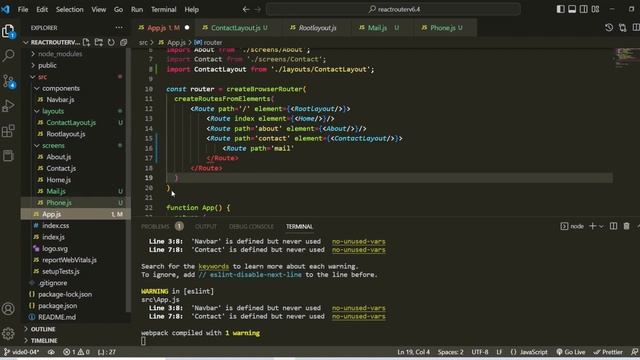The height and width of the screenshot is (360, 640).
Task: Click the Go Live button
Action: click(x=571, y=352)
